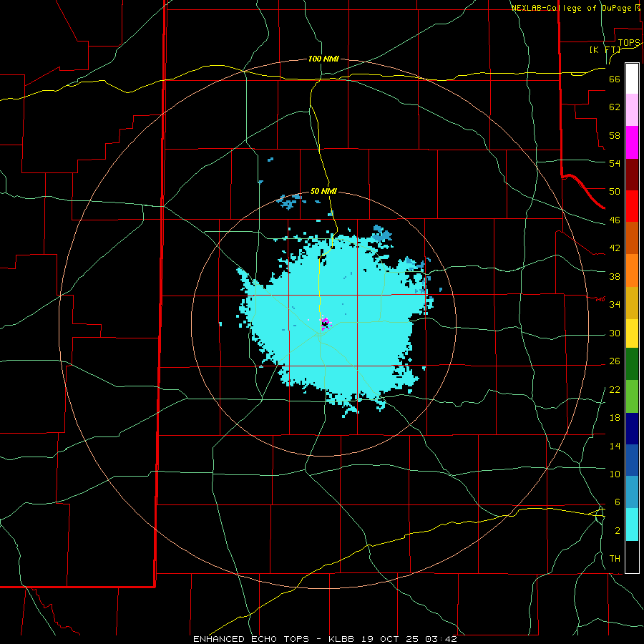This screenshot has width=644, height=644.
Task: Click the '(K FT)' units label
Action: tap(605, 49)
